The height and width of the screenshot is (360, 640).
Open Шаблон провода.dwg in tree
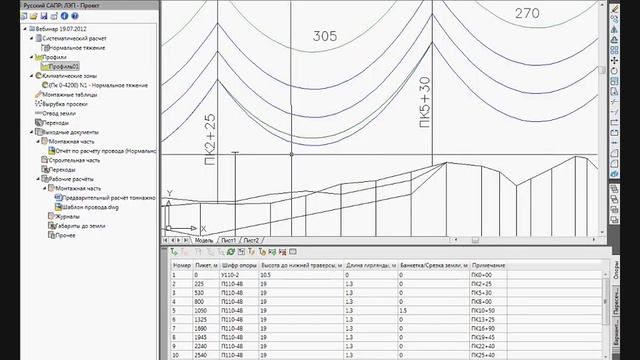click(x=90, y=207)
